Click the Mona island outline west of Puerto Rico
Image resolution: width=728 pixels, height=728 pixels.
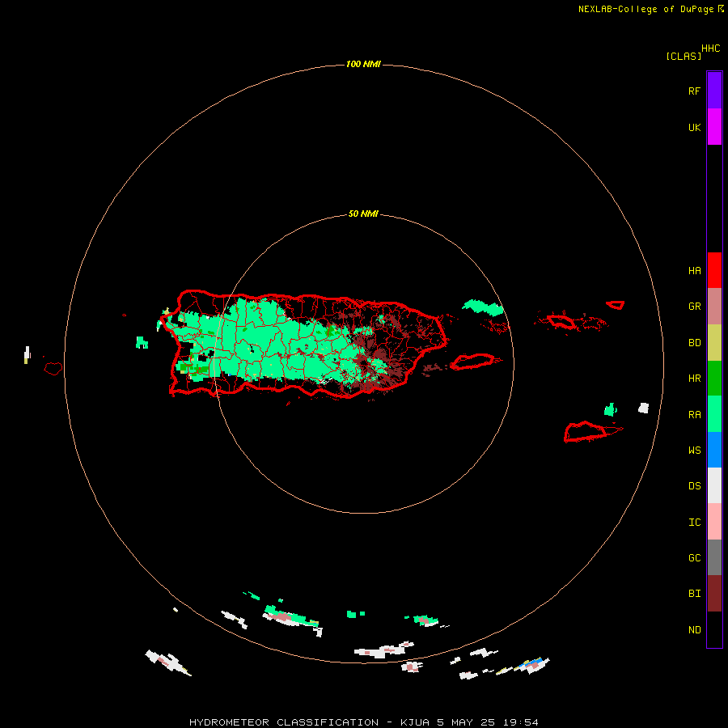pyautogui.click(x=53, y=369)
